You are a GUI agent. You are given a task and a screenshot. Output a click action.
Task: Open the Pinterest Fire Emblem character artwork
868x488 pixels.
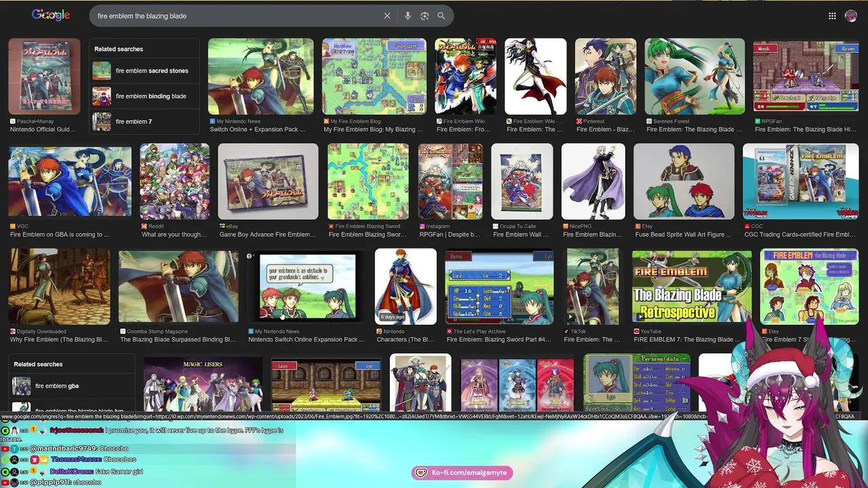click(x=606, y=77)
